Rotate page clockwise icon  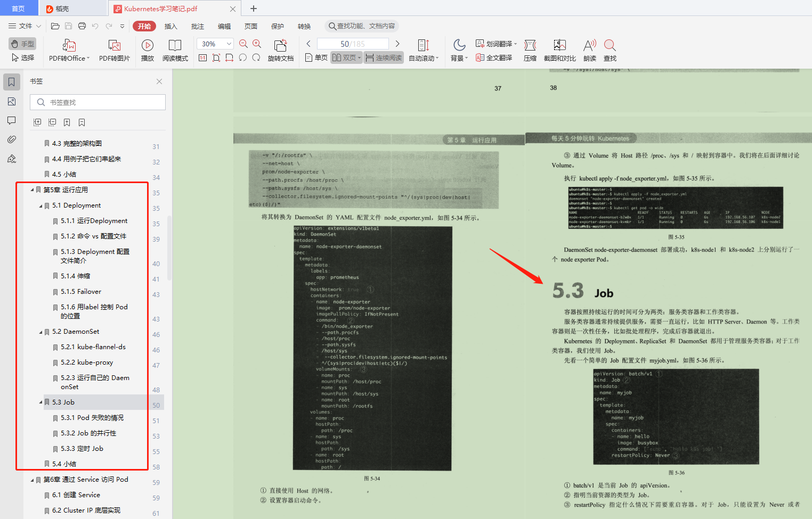point(256,57)
